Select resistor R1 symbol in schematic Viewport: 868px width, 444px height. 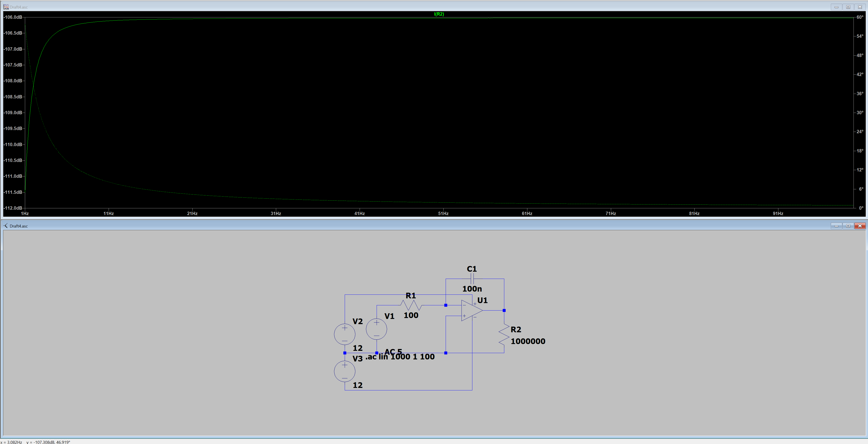point(411,305)
